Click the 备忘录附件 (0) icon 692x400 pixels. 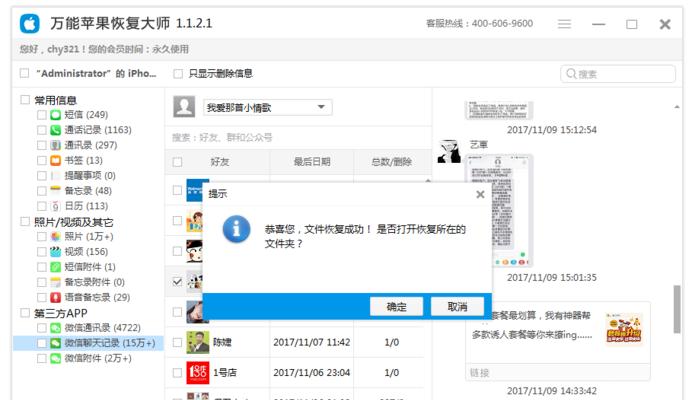[56, 282]
